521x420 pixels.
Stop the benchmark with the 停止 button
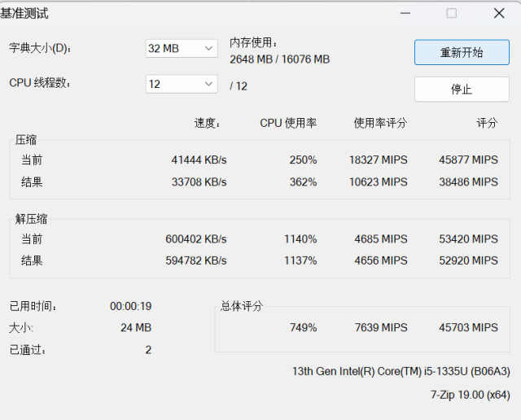(462, 90)
